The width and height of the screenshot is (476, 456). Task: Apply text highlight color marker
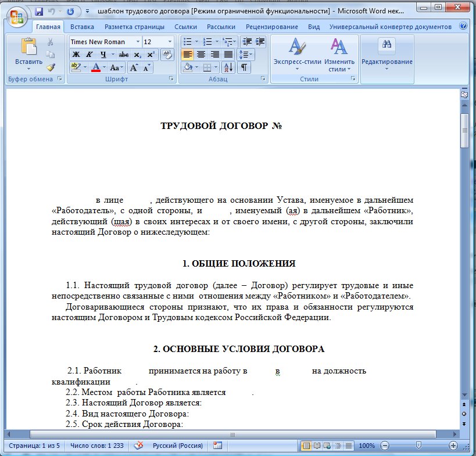coord(76,67)
